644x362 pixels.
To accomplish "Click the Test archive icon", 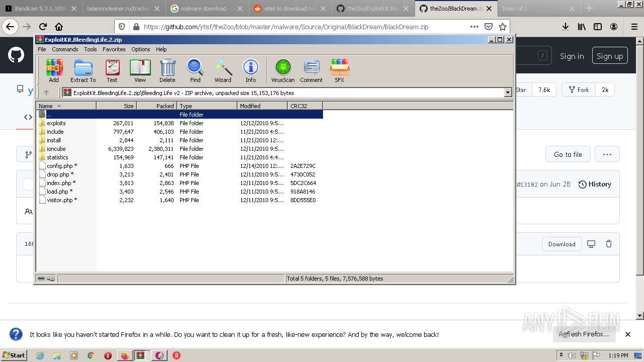I will [112, 70].
